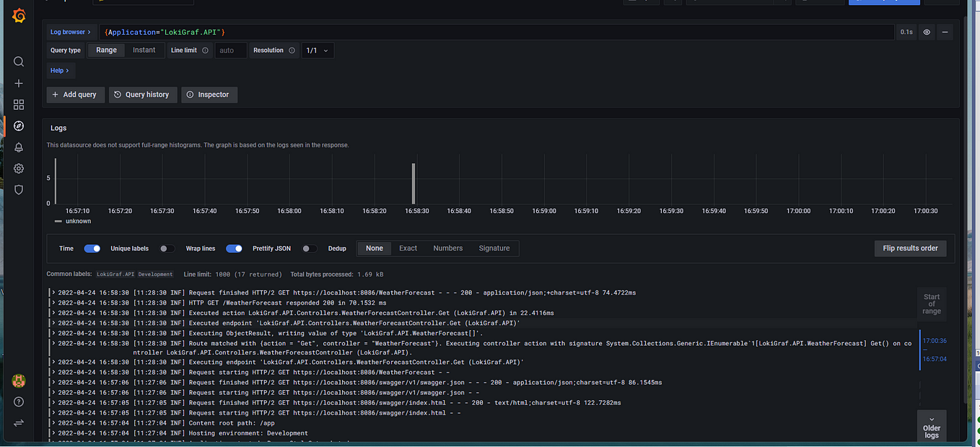980x447 pixels.
Task: Remove the query with the minus icon
Action: click(945, 32)
